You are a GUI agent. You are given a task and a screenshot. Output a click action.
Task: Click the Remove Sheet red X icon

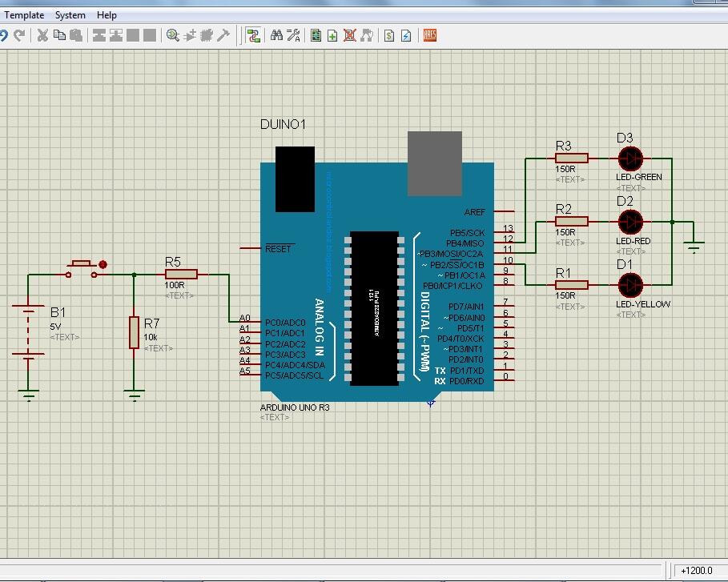point(350,35)
